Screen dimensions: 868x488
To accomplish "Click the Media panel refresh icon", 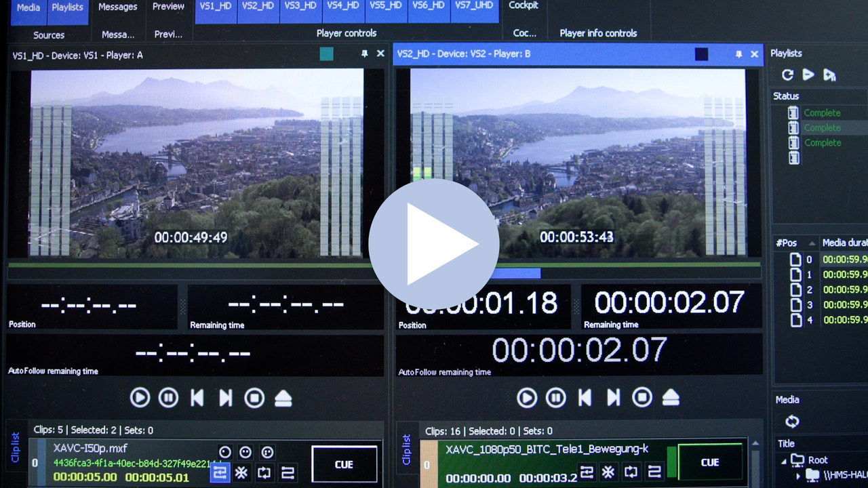I will [792, 422].
